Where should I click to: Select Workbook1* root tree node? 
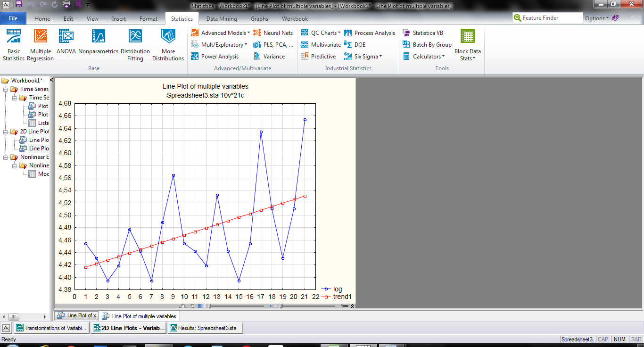(x=27, y=81)
